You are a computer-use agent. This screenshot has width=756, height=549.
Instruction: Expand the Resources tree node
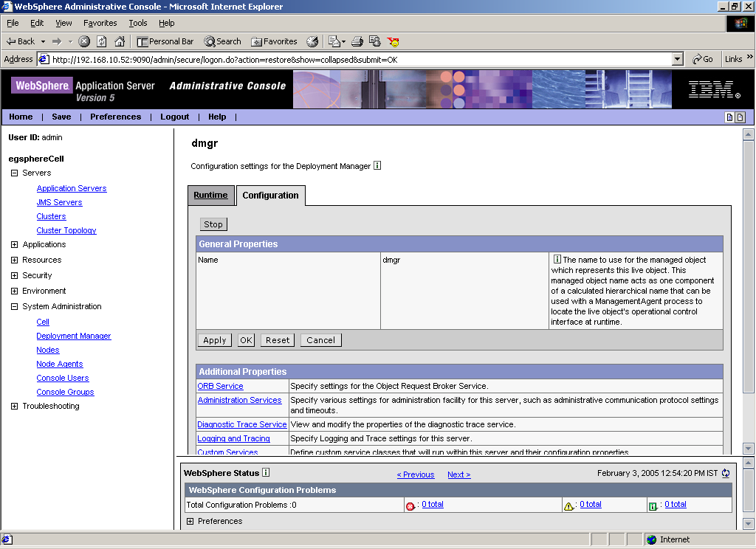pos(15,260)
